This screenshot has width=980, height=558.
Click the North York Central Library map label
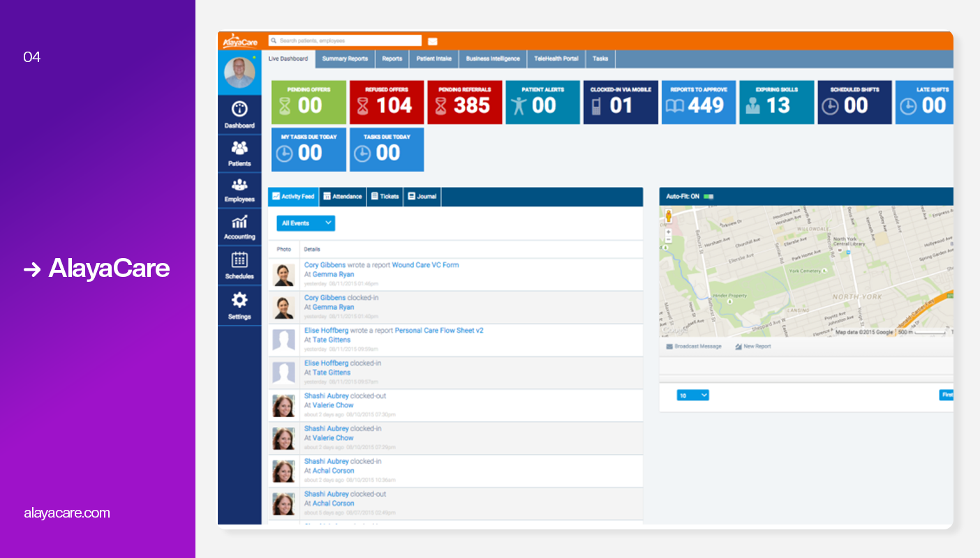pos(850,241)
